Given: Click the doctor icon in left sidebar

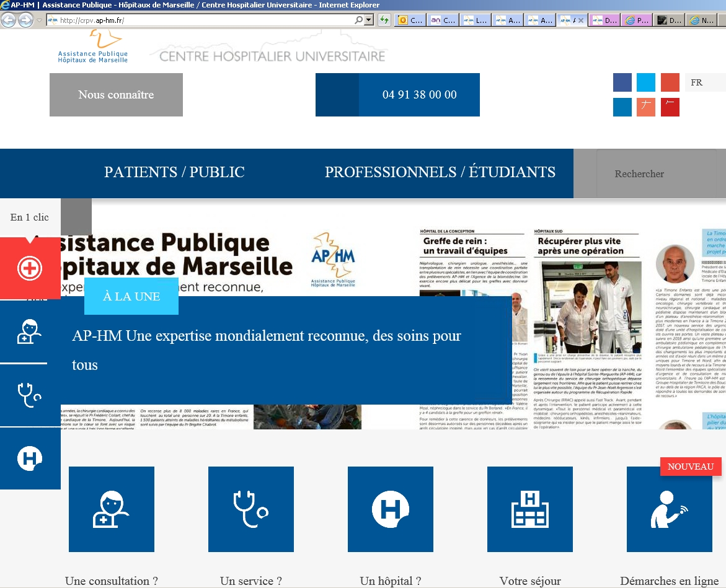Looking at the screenshot, I should [x=30, y=331].
